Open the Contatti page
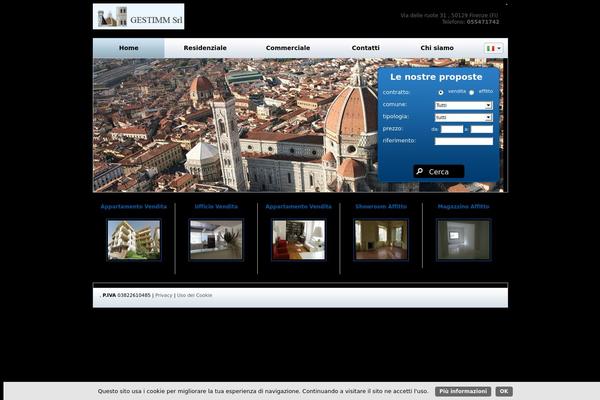Screen dimensions: 600x400 365,48
